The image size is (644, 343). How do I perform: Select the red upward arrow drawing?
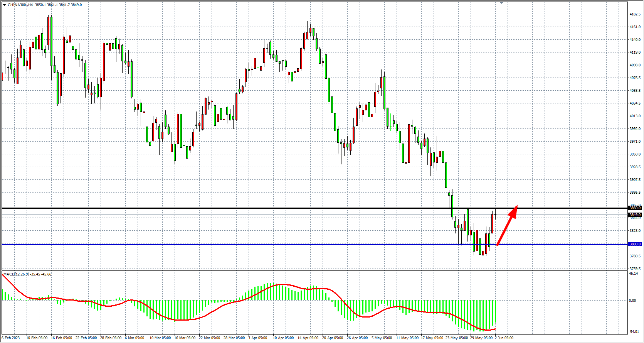(x=507, y=225)
